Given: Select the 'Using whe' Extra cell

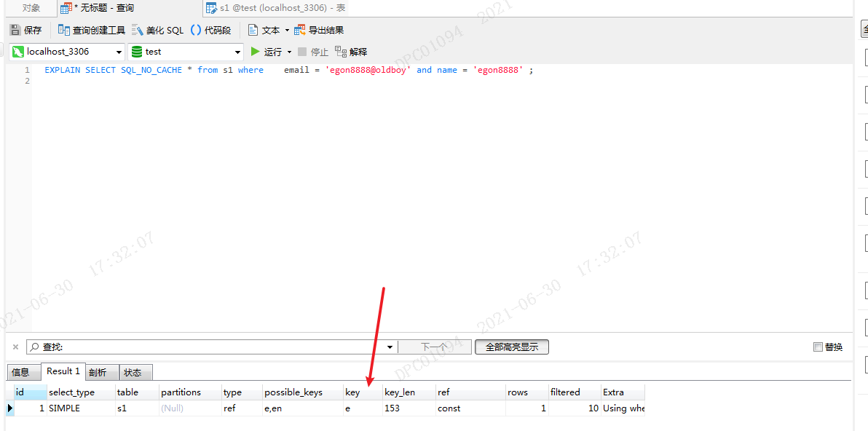Looking at the screenshot, I should coord(623,408).
